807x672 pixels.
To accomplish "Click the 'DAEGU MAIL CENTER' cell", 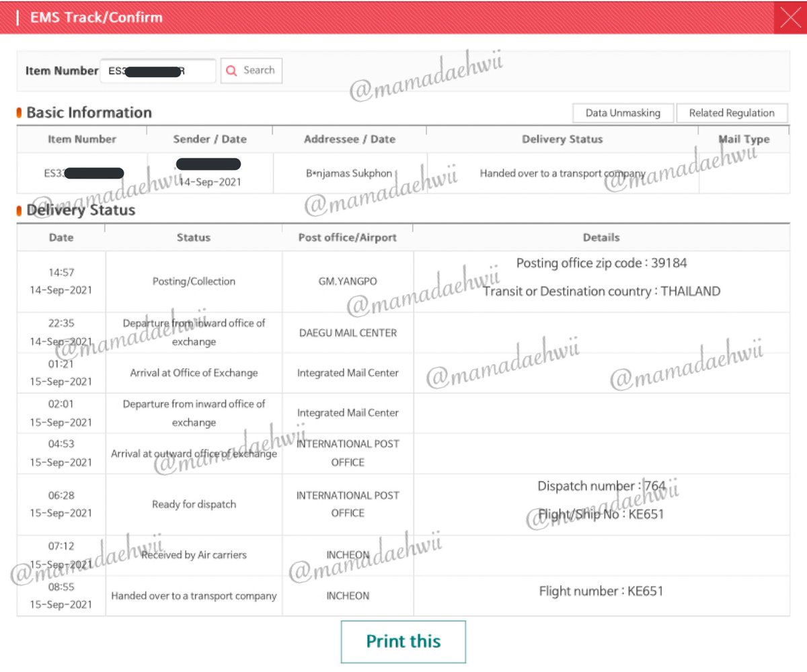I will [x=348, y=333].
